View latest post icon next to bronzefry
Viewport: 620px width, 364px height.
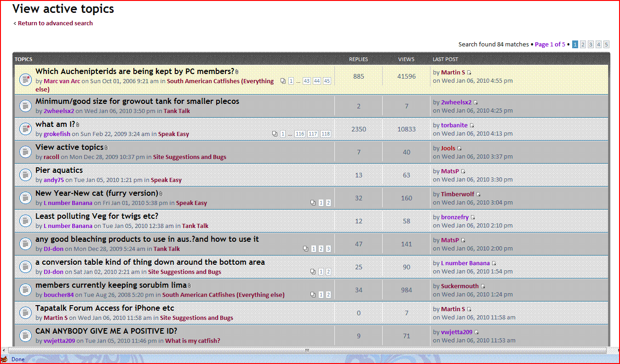click(472, 217)
